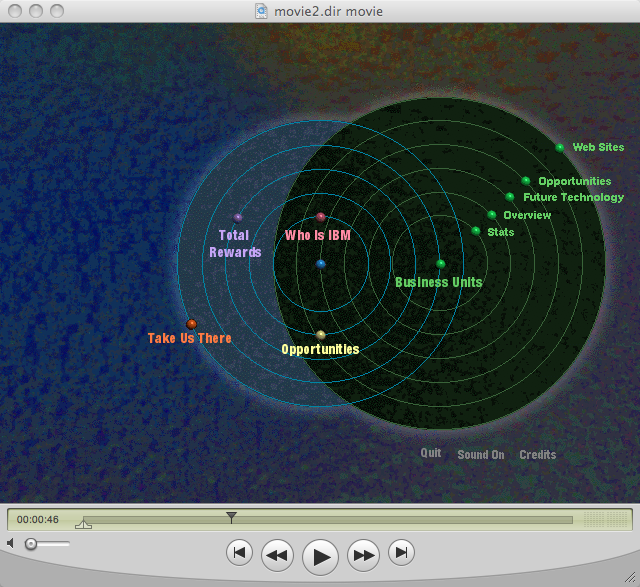Click the playhead marker on the timeline
The height and width of the screenshot is (587, 640).
(231, 517)
